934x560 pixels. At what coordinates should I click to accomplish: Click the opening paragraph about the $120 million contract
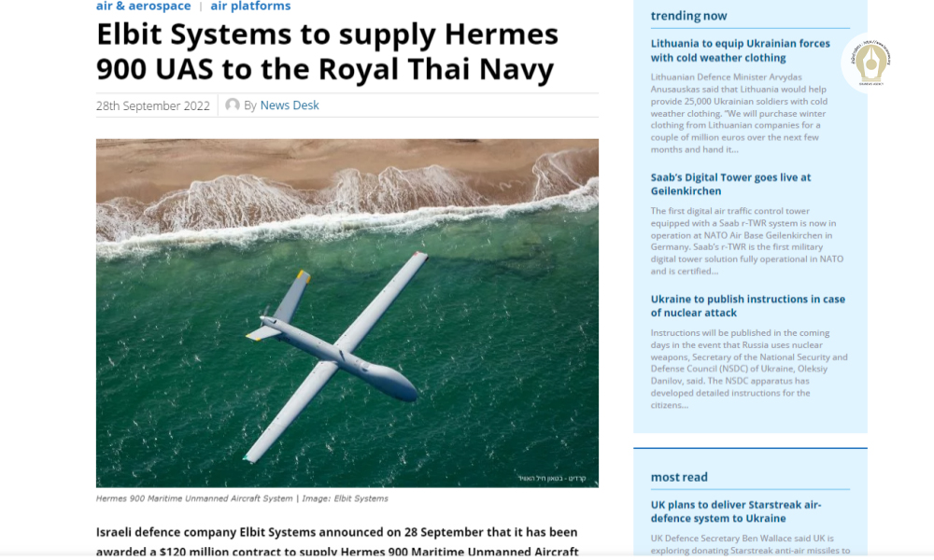tap(337, 541)
